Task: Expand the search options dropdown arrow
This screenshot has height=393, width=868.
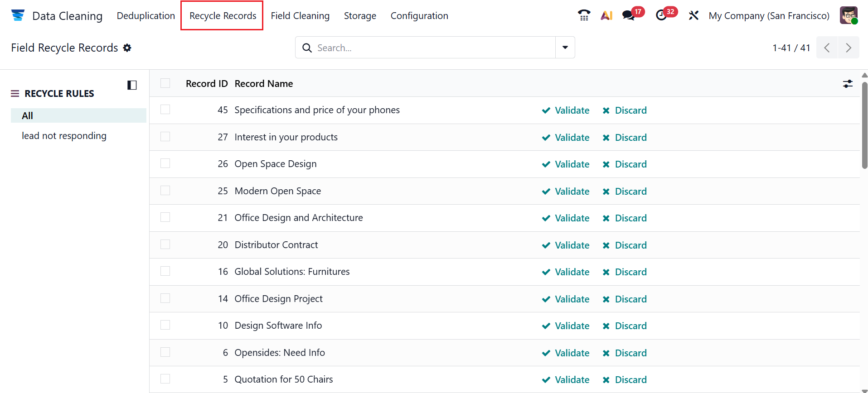Action: (x=565, y=48)
